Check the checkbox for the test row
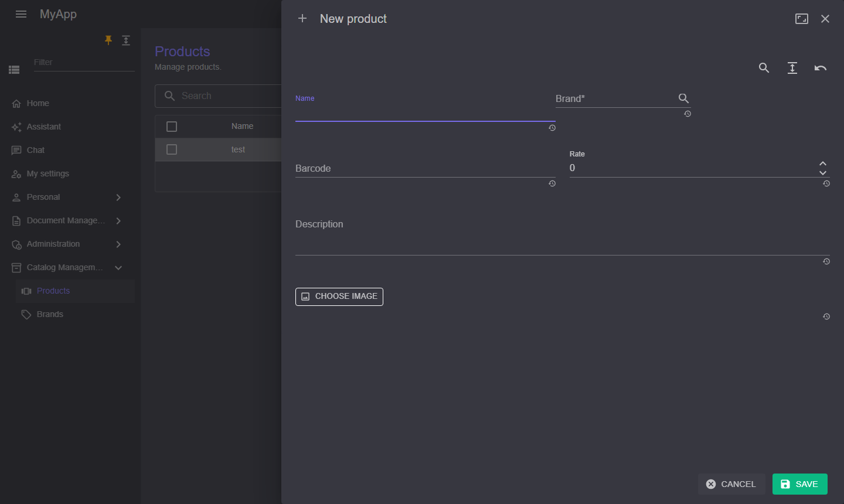The height and width of the screenshot is (504, 844). click(172, 149)
